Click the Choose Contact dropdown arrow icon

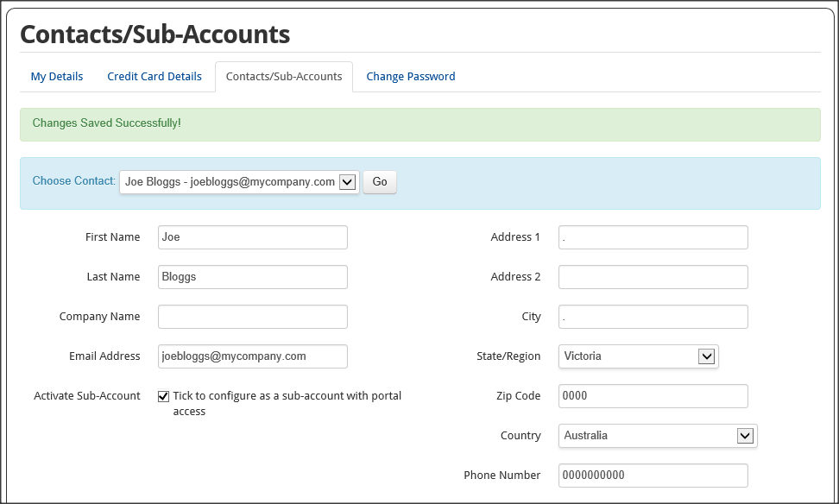(x=347, y=182)
